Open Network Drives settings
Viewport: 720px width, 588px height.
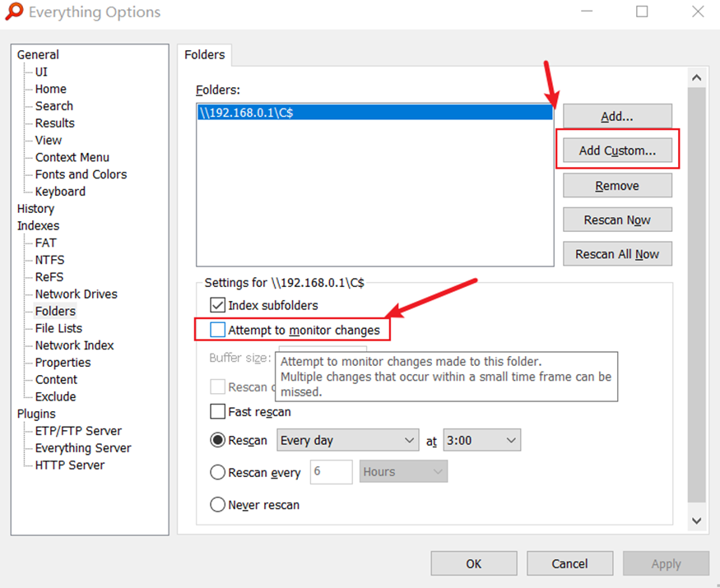(x=77, y=294)
